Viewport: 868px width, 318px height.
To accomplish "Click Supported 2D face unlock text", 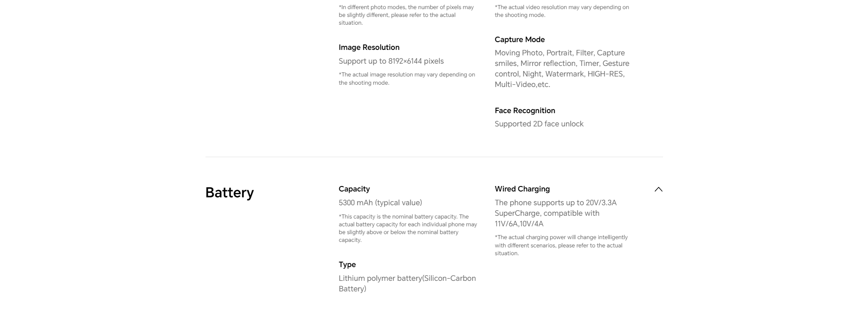I will point(539,124).
